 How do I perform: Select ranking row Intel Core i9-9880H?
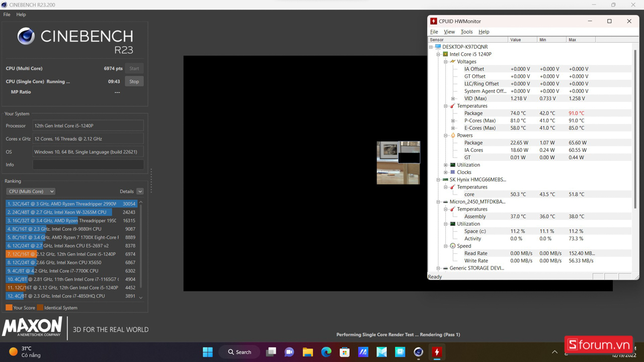point(71,229)
